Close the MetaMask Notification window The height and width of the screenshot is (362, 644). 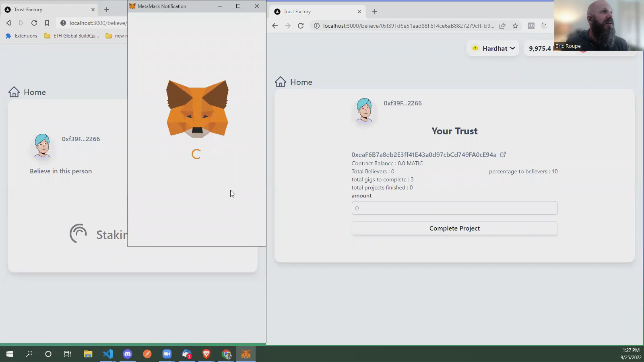257,6
